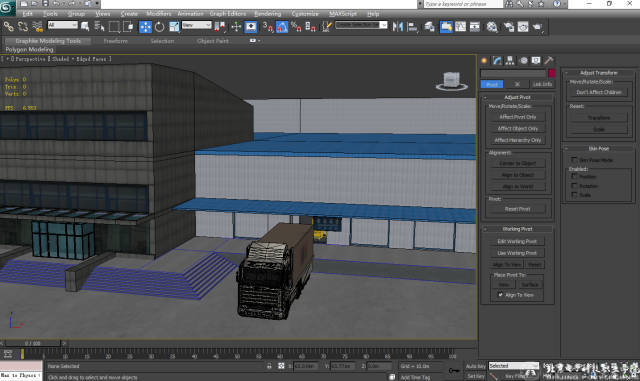Toggle the Window/Crossing selection icon
Image resolution: width=640 pixels, height=381 pixels.
tap(128, 27)
